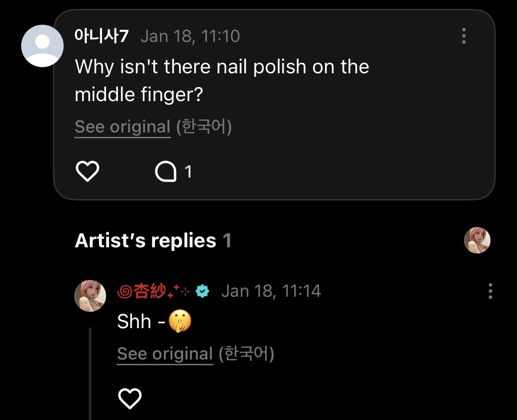This screenshot has width=517, height=420.
Task: Open replies via the comment bubble icon
Action: (166, 172)
